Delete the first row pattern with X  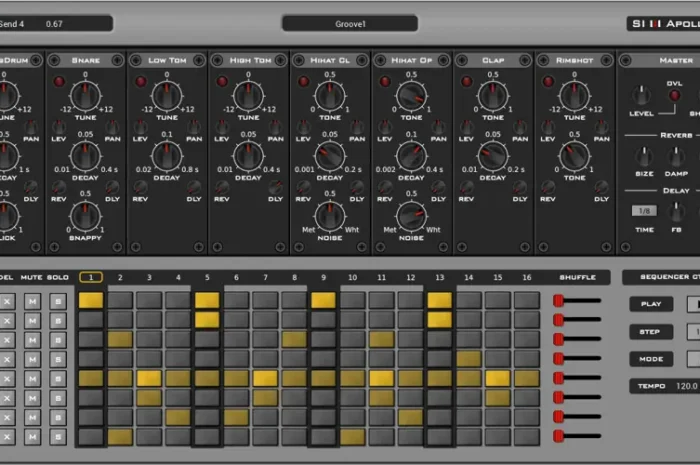tap(9, 300)
